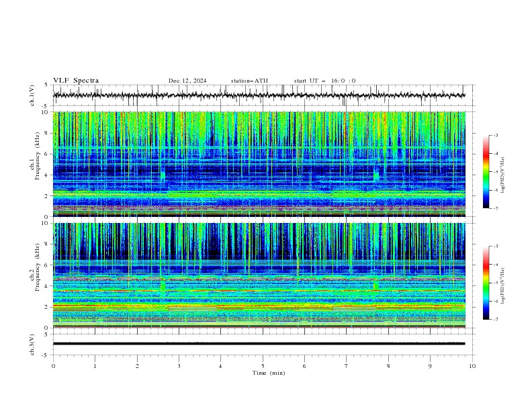Click the '4' kHz tick of the ch.2 spectrogram
The height and width of the screenshot is (411, 532).
(47, 286)
